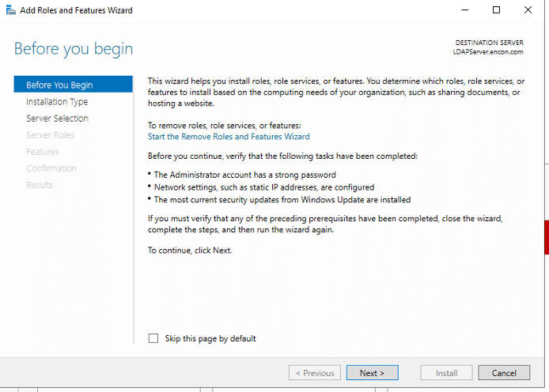This screenshot has height=392, width=549.
Task: Cancel the wizard with the Cancel button
Action: pos(504,373)
